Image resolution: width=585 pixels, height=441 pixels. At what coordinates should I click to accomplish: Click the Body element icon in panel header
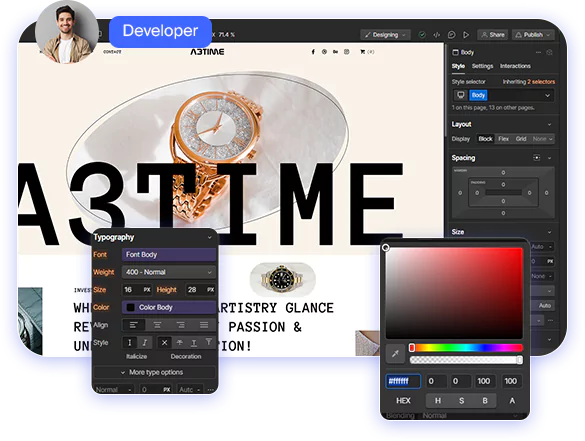455,52
